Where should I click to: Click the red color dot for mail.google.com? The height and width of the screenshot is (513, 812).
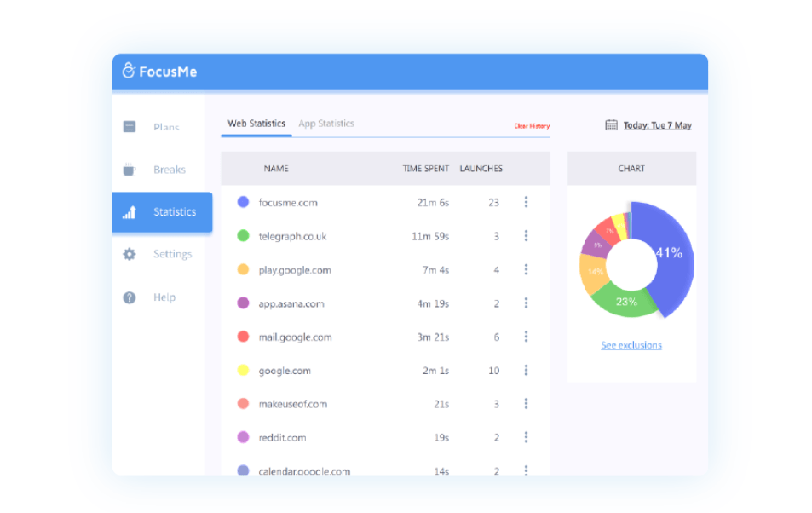click(243, 337)
